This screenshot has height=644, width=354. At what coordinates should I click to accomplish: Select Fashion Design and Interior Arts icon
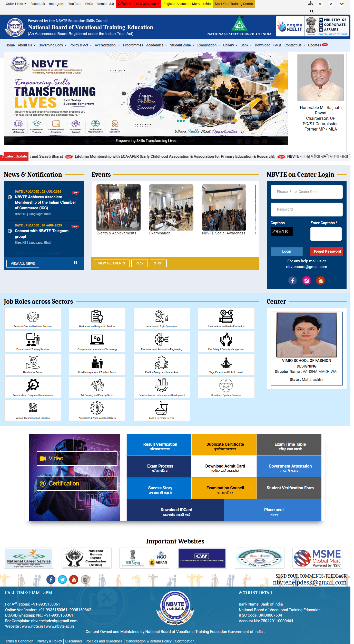pyautogui.click(x=162, y=362)
